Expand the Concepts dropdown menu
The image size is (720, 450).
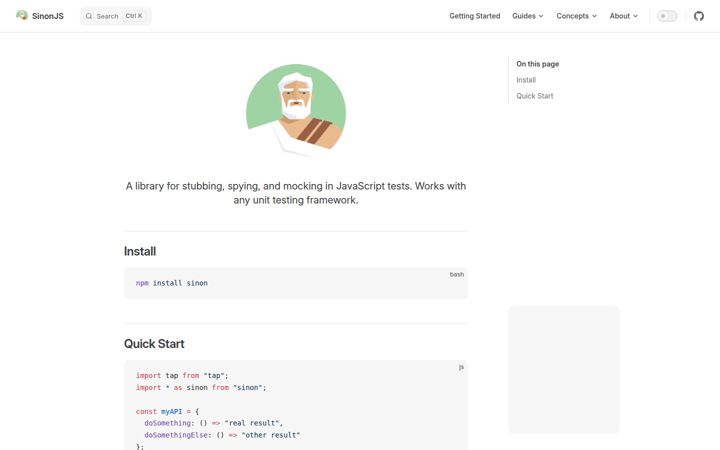576,16
